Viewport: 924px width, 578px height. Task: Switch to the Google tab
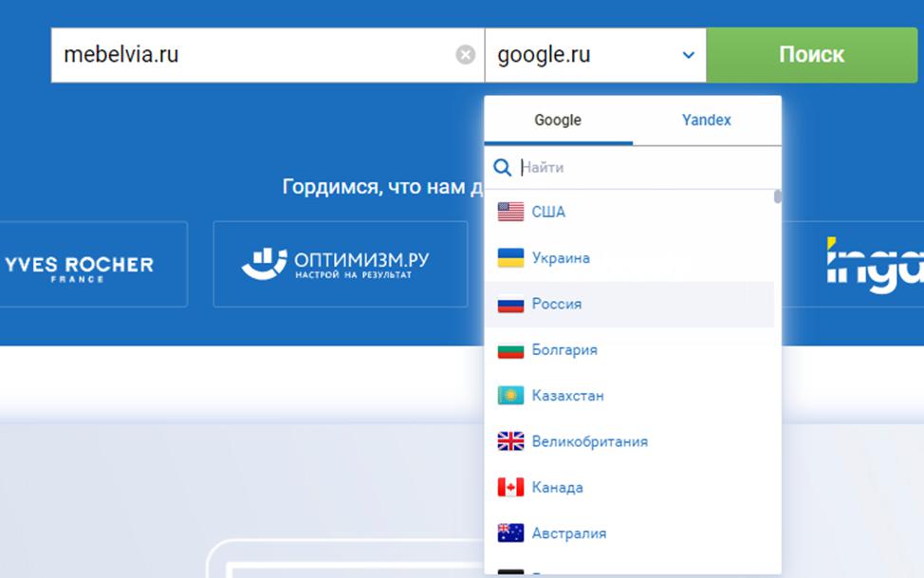[558, 121]
